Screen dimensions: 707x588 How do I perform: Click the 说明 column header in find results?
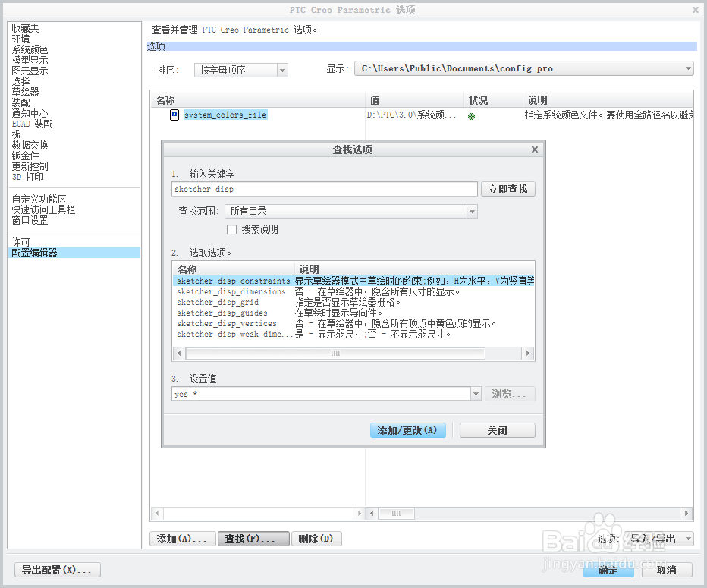point(414,269)
